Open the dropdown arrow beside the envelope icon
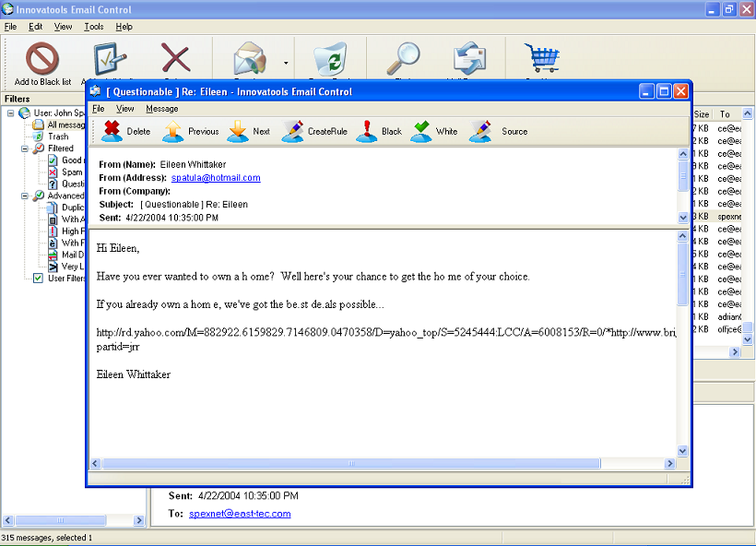The height and width of the screenshot is (546, 756). [x=286, y=63]
